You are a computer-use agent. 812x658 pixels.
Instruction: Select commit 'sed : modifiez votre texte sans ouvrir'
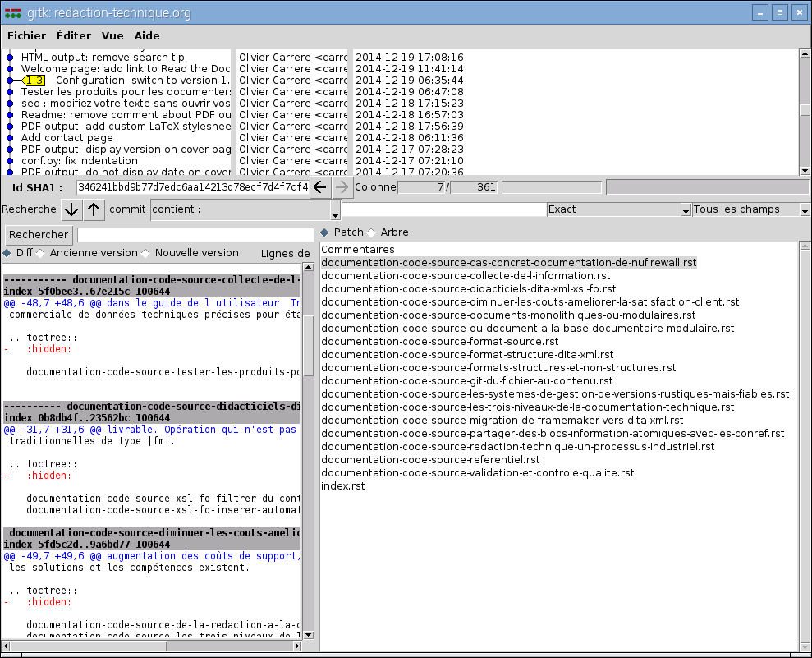tap(126, 104)
